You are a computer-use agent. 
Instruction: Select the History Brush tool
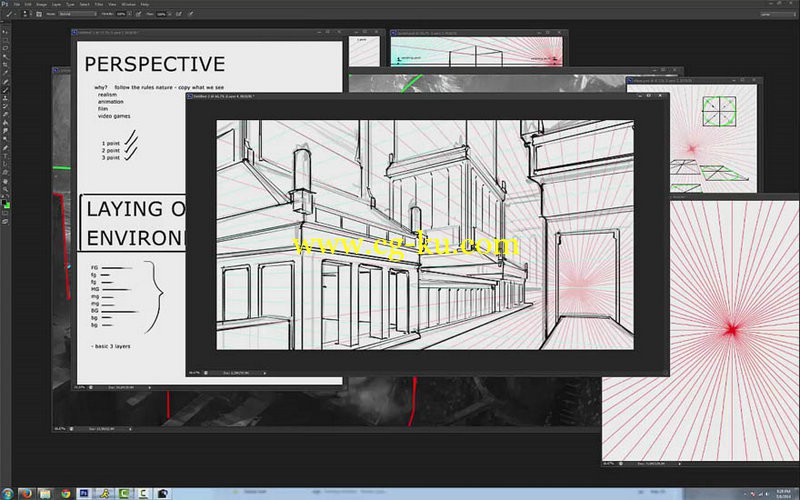pos(5,106)
